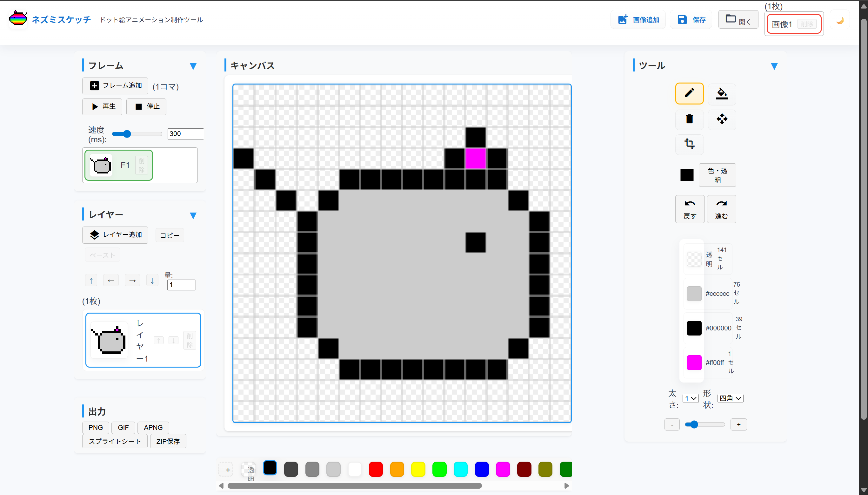Select the pencil drawing tool
Image resolution: width=868 pixels, height=495 pixels.
(x=689, y=93)
